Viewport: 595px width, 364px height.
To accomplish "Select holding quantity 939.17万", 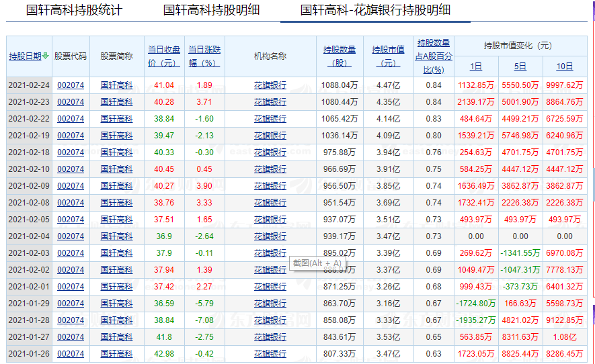I will (340, 236).
